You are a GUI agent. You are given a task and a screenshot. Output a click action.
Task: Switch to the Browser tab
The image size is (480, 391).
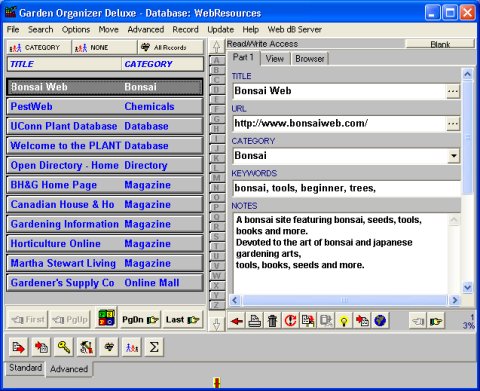(310, 59)
